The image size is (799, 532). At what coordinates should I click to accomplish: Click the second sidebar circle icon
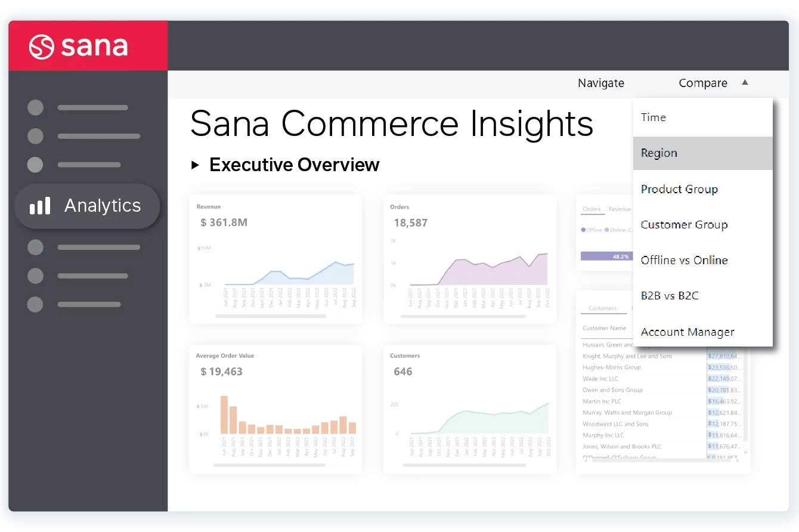click(35, 136)
